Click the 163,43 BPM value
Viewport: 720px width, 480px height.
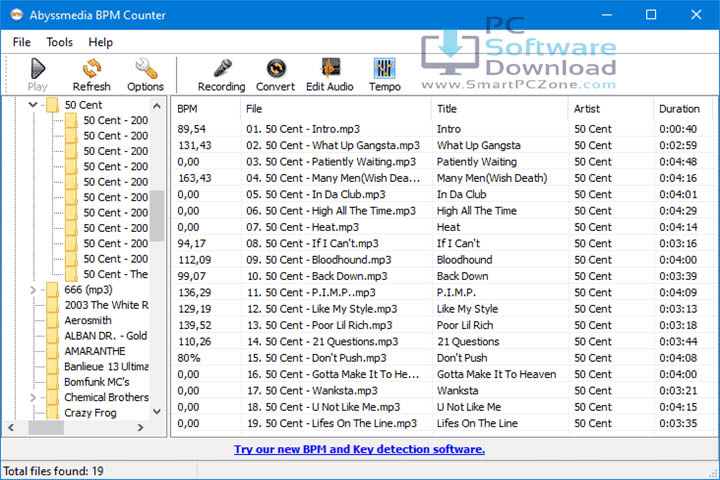195,178
